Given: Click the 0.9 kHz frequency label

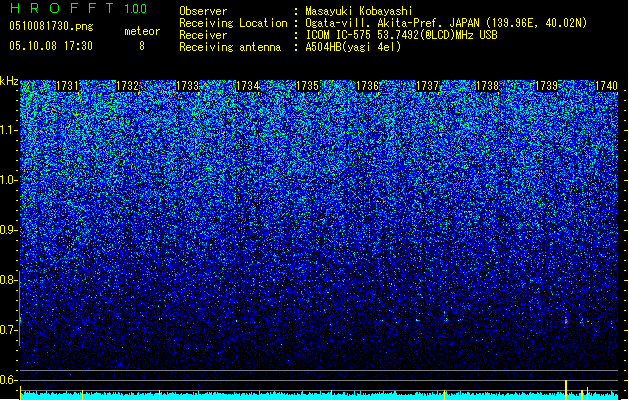Looking at the screenshot, I should pos(9,230).
